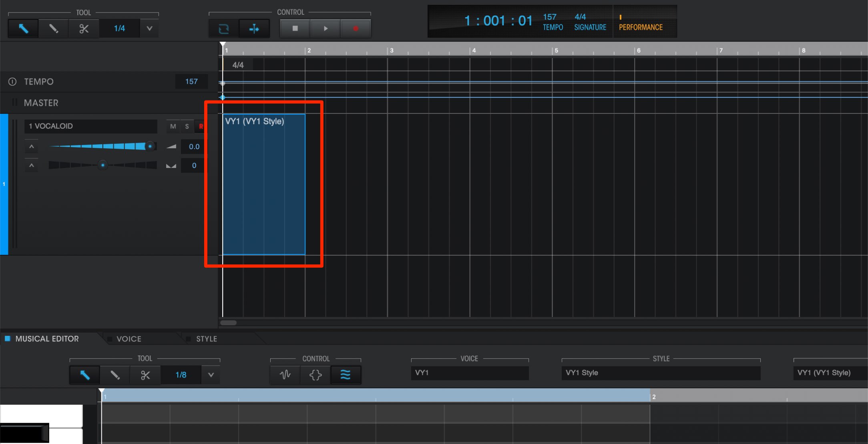Click measure 7 on the timeline ruler
This screenshot has width=868, height=444.
pyautogui.click(x=721, y=50)
